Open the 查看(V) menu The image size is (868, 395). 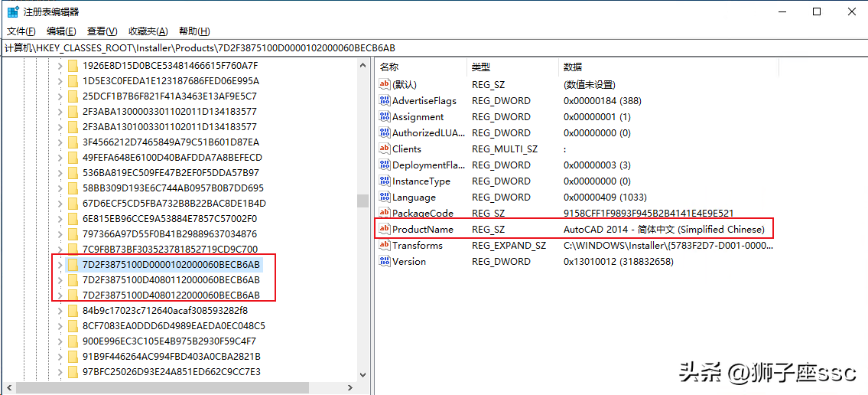pyautogui.click(x=102, y=31)
